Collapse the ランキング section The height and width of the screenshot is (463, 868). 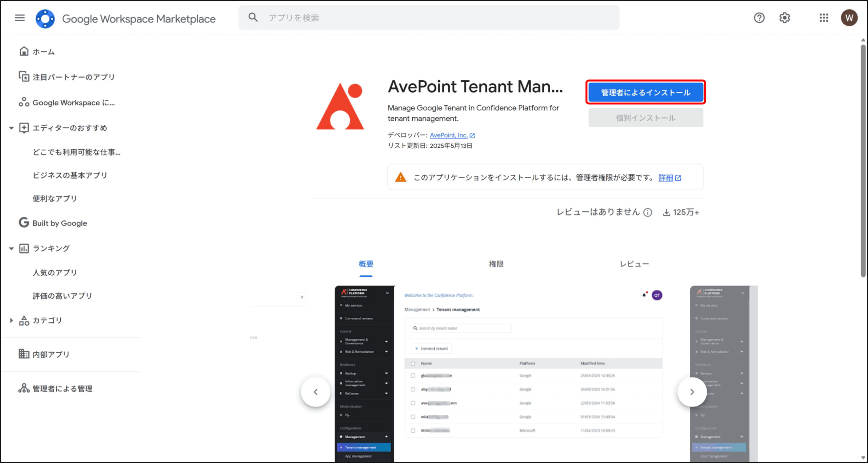tap(11, 249)
